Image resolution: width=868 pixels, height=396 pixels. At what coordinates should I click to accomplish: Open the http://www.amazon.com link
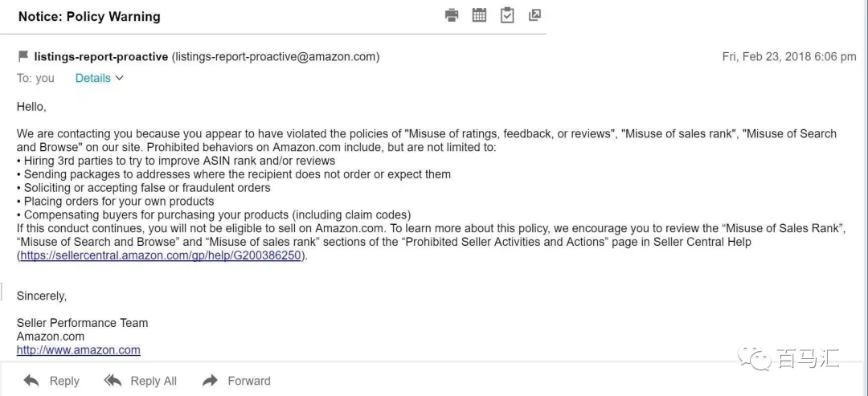(x=78, y=350)
